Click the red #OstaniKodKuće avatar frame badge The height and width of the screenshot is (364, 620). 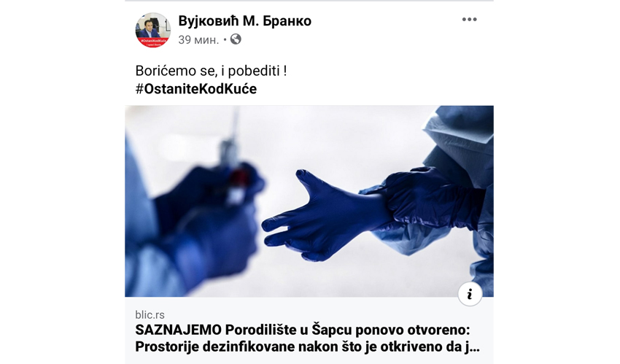point(152,42)
